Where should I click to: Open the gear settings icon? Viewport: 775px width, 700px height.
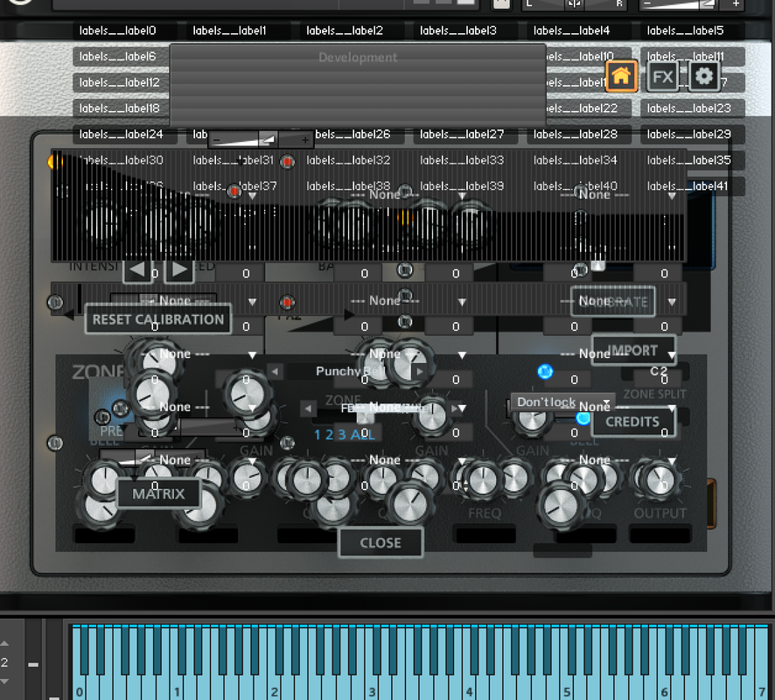coord(704,77)
